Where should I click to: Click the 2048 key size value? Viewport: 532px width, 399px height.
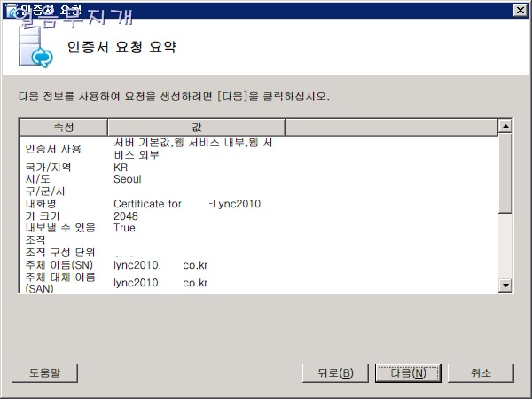[126, 216]
